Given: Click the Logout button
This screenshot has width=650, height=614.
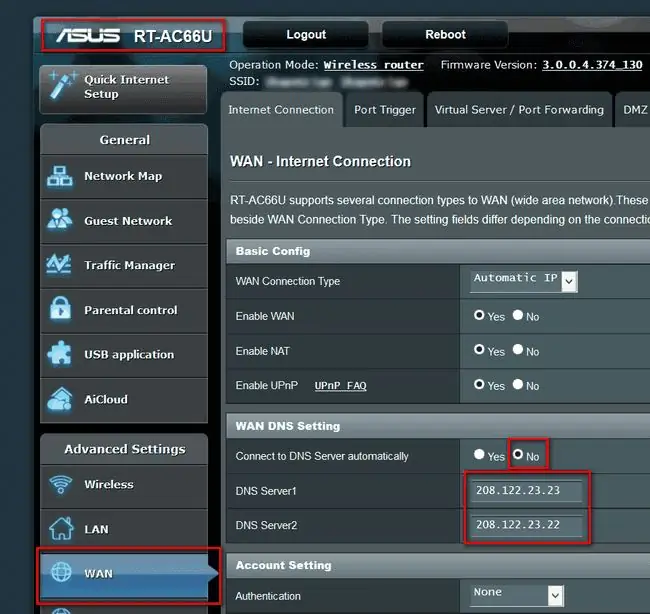Looking at the screenshot, I should [306, 34].
